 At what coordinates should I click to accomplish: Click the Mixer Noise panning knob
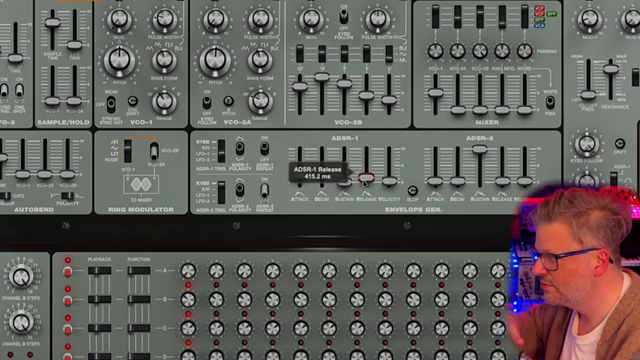click(524, 51)
